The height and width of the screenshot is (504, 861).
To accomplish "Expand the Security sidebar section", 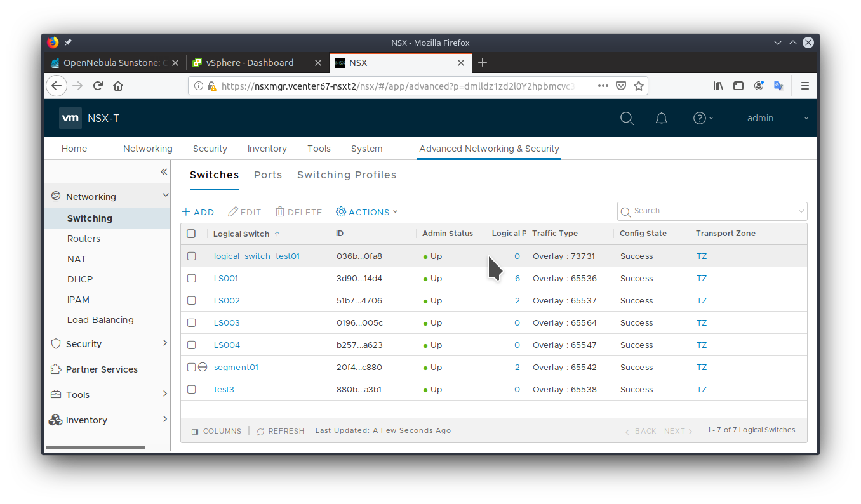I will point(165,343).
